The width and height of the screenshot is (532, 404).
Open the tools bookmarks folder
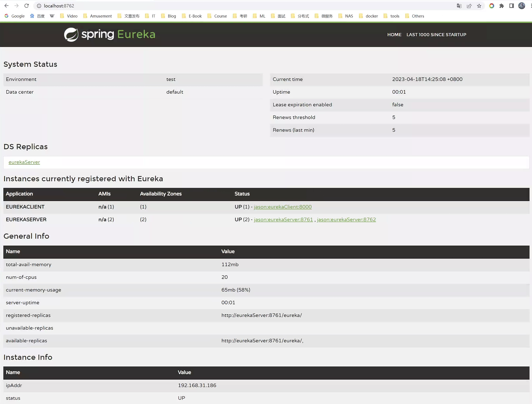[x=391, y=16]
